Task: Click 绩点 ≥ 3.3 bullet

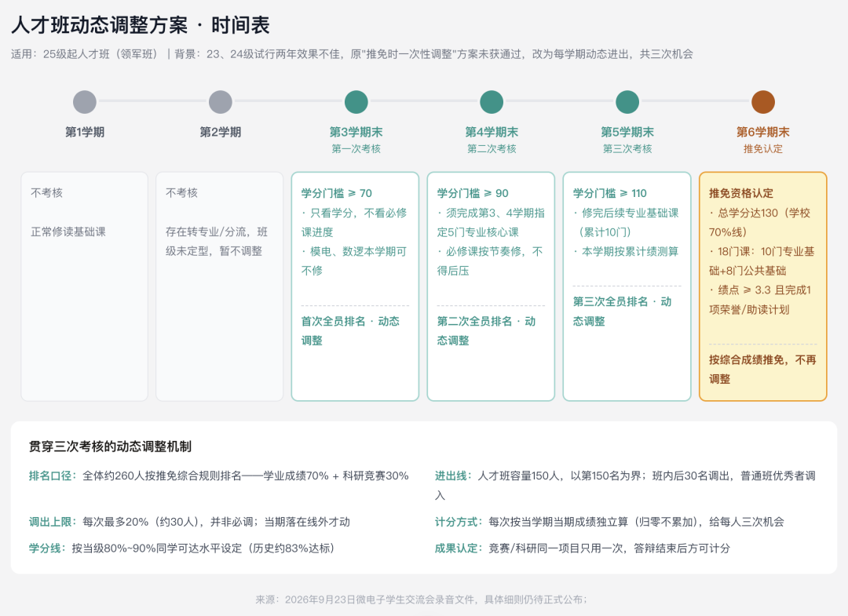Action: pos(760,300)
